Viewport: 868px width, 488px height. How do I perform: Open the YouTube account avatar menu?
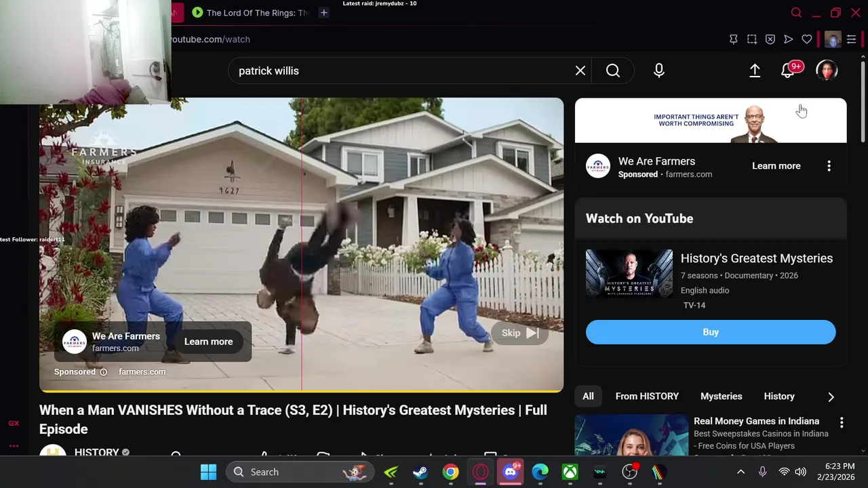click(827, 70)
